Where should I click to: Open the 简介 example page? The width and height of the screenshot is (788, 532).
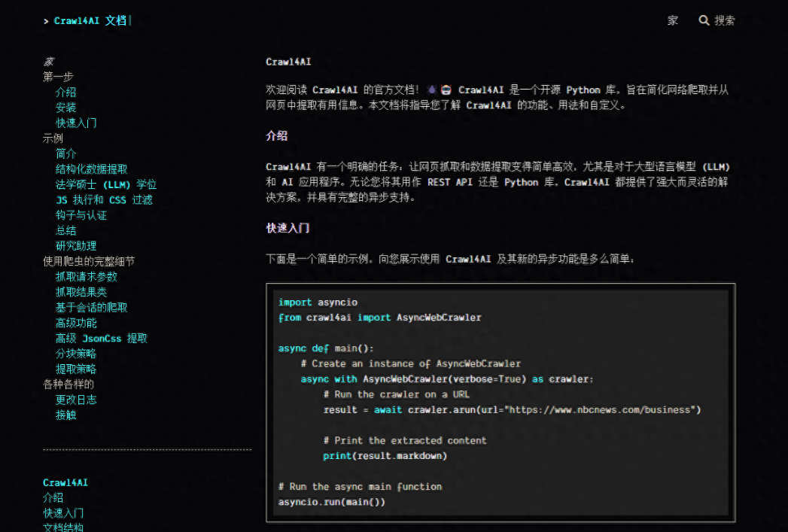(65, 154)
